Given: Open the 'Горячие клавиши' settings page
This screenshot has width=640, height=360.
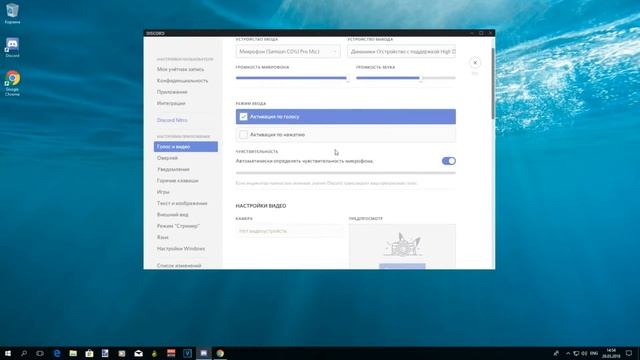Looking at the screenshot, I should coord(178,180).
